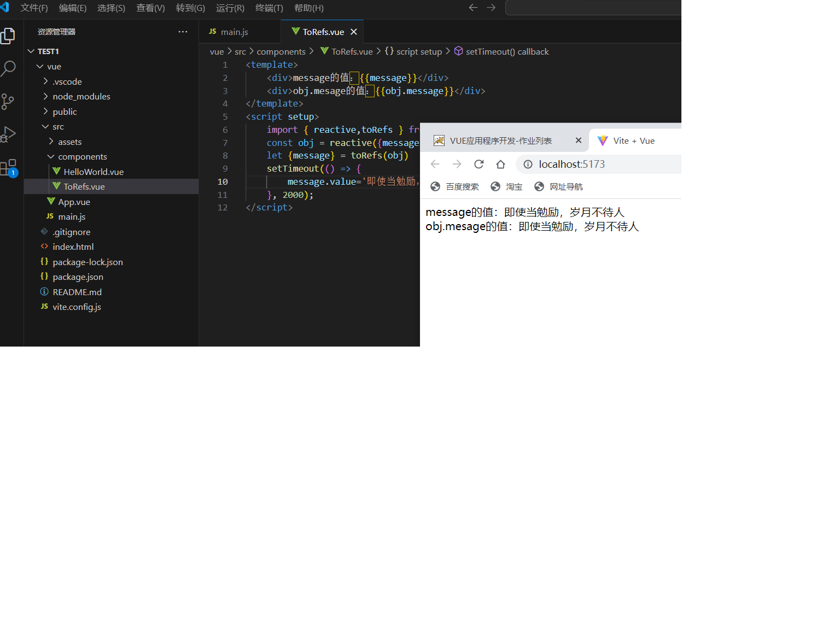
Task: Select the ToRefs.vue editor tab
Action: pyautogui.click(x=322, y=32)
